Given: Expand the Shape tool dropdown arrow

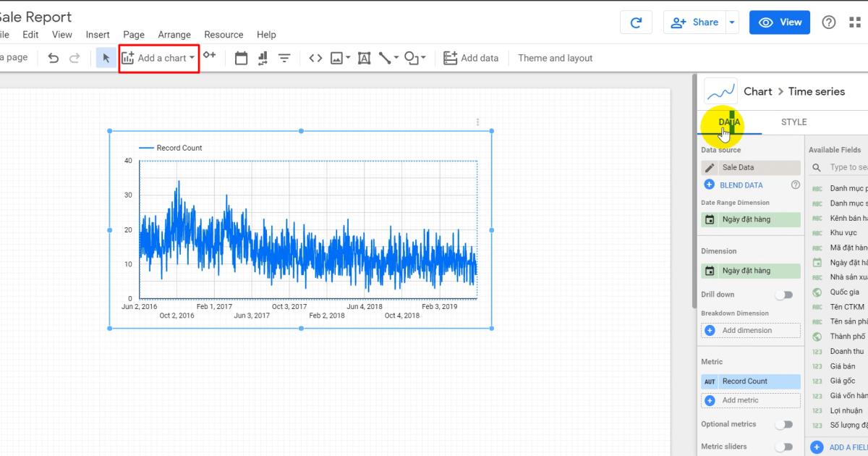Looking at the screenshot, I should [x=423, y=58].
